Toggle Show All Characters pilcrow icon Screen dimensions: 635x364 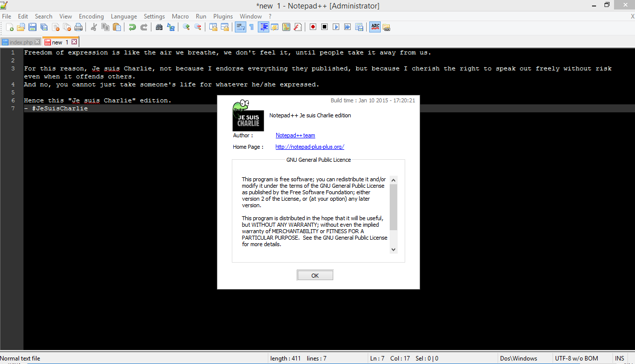coord(251,27)
